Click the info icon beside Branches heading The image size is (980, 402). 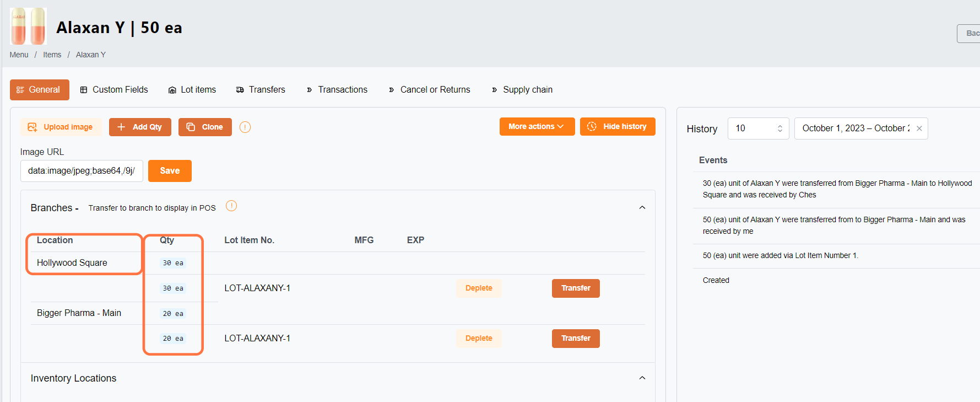click(231, 206)
